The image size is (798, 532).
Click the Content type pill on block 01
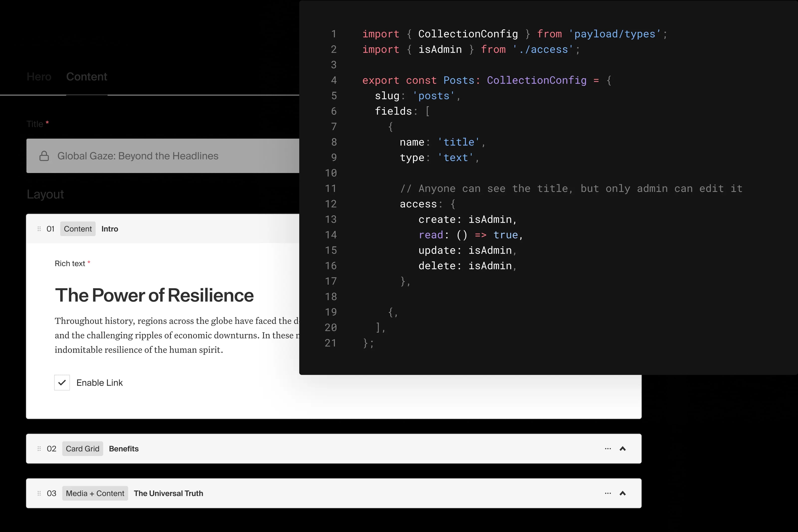(x=78, y=229)
